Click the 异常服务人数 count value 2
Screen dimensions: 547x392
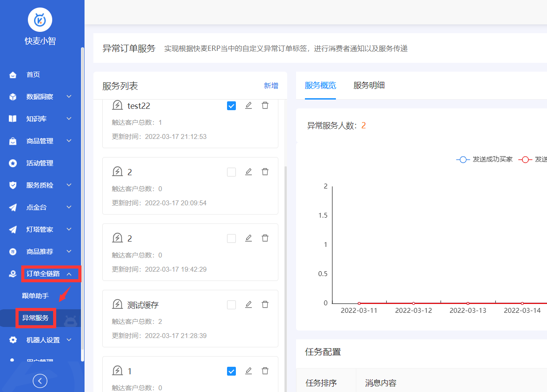pos(363,126)
